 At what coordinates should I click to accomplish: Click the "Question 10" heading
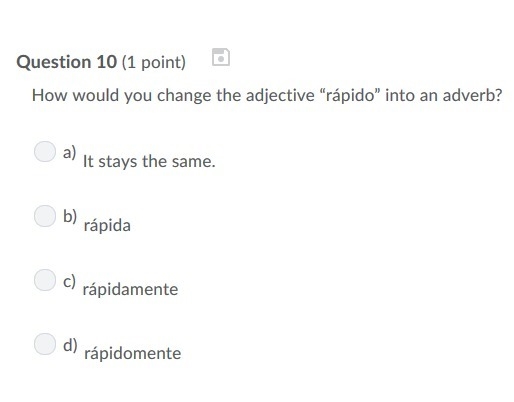coord(67,62)
